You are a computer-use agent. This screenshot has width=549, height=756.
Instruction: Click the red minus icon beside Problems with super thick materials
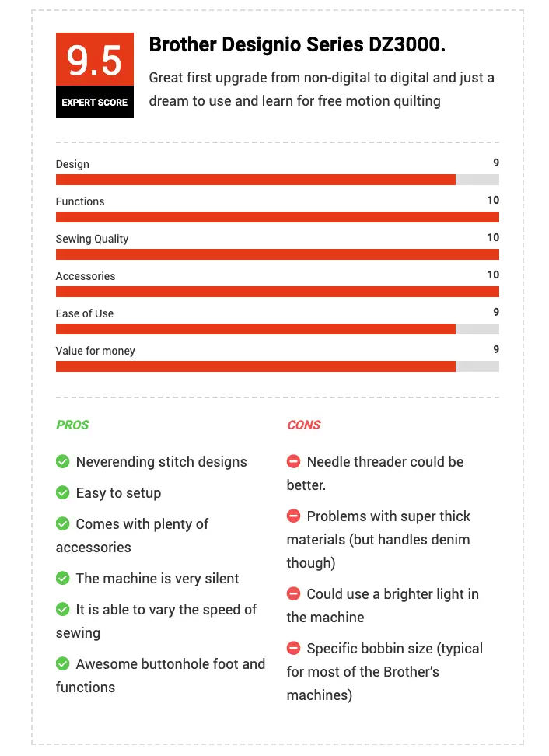pyautogui.click(x=293, y=516)
